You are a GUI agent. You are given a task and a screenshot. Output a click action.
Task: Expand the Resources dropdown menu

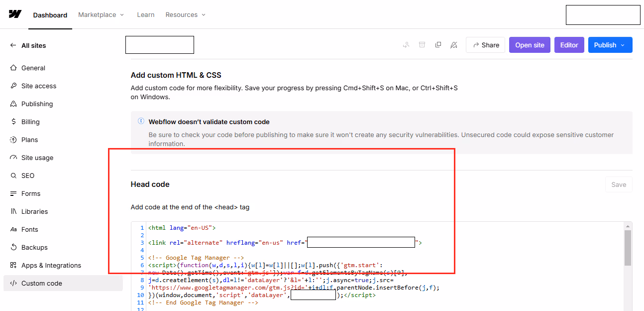(x=186, y=15)
